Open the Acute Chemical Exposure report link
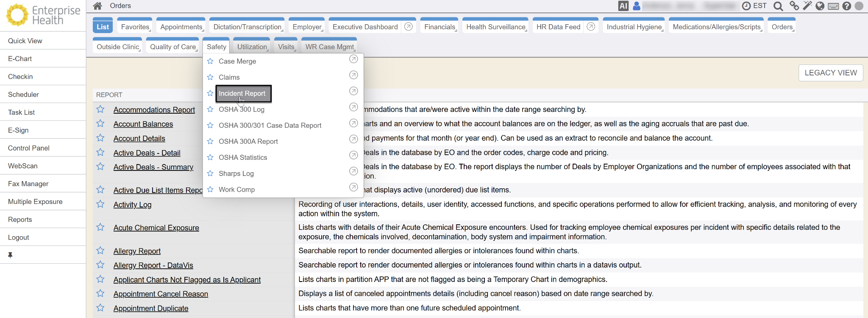The image size is (868, 318). [x=156, y=228]
